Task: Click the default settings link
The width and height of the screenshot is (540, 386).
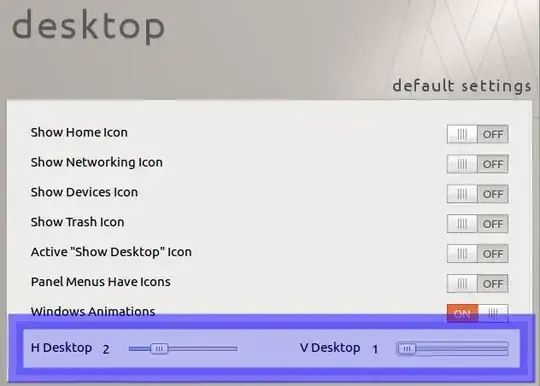Action: coord(462,86)
